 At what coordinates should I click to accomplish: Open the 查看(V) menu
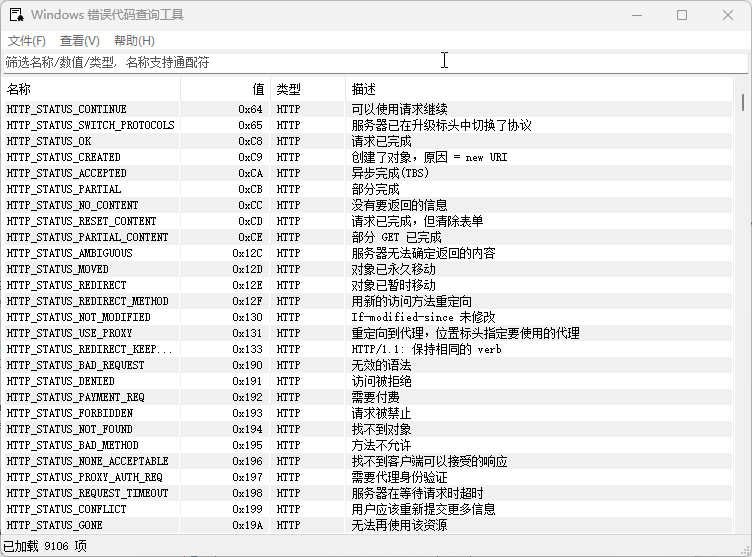(80, 41)
